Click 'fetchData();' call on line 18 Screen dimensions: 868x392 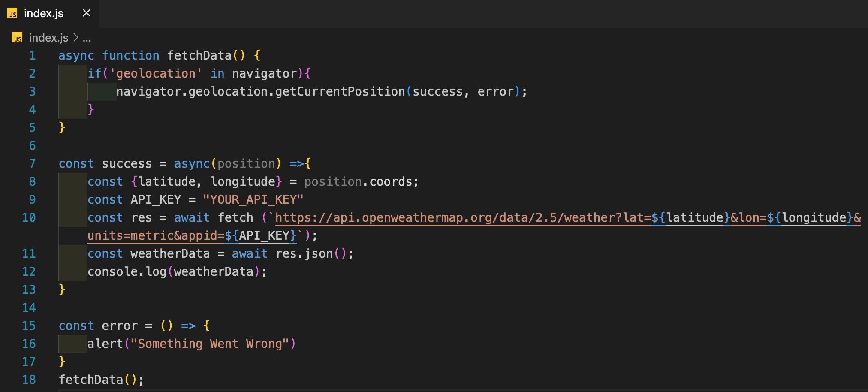[x=102, y=380]
